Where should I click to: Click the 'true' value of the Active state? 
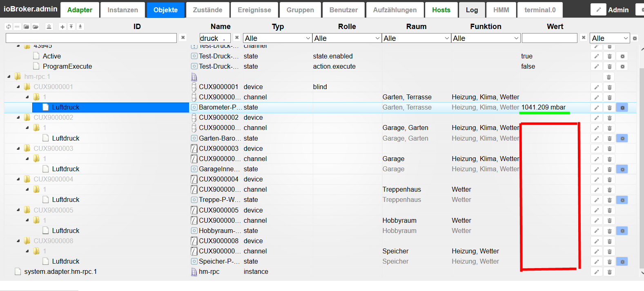pyautogui.click(x=527, y=56)
